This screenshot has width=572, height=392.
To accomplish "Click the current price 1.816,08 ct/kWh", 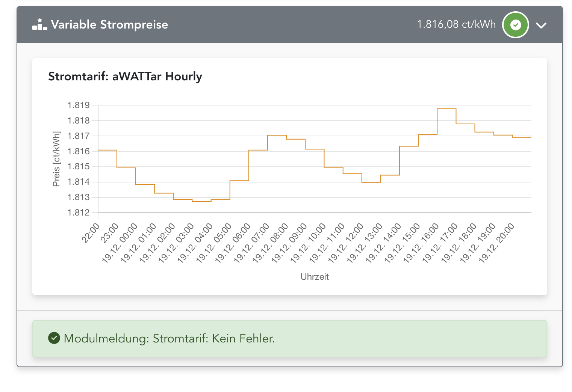I will pyautogui.click(x=456, y=24).
